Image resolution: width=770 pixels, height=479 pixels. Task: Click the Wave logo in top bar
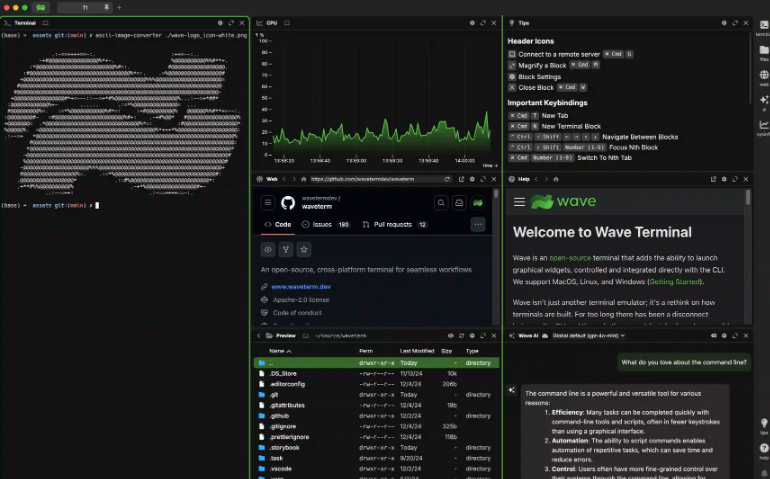41,7
